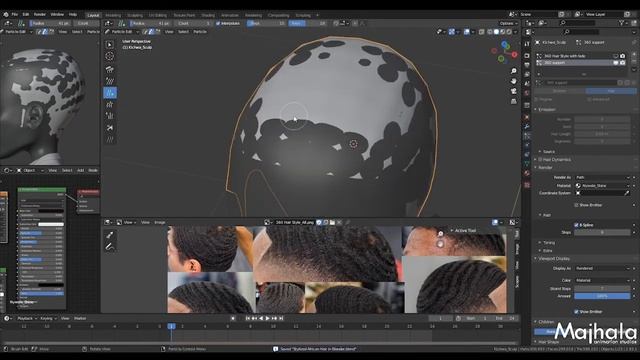This screenshot has height=360, width=640.
Task: Select the Comb particle tool in viewport toolbar
Action: [x=110, y=69]
